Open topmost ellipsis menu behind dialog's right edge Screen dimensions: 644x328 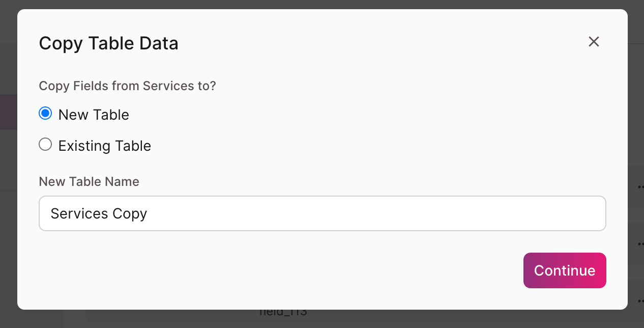[640, 187]
